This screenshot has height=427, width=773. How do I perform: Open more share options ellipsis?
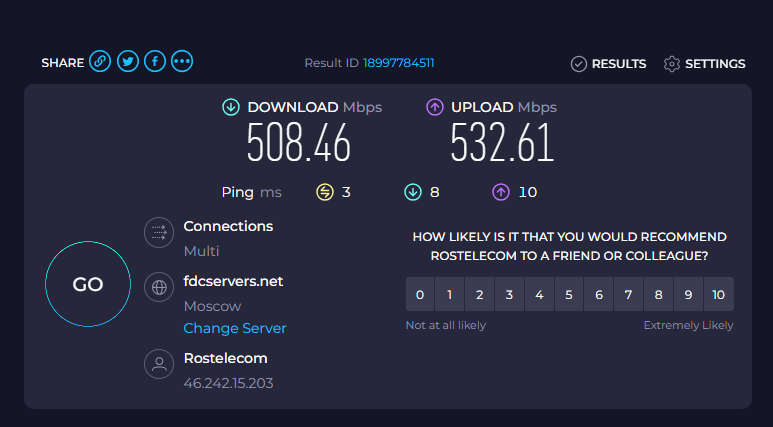[182, 62]
